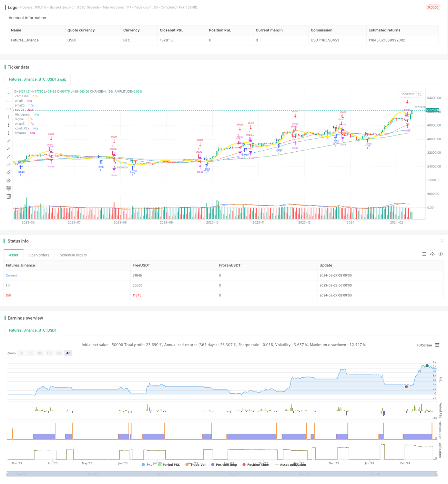Switch to the Open orders tab

(x=39, y=255)
